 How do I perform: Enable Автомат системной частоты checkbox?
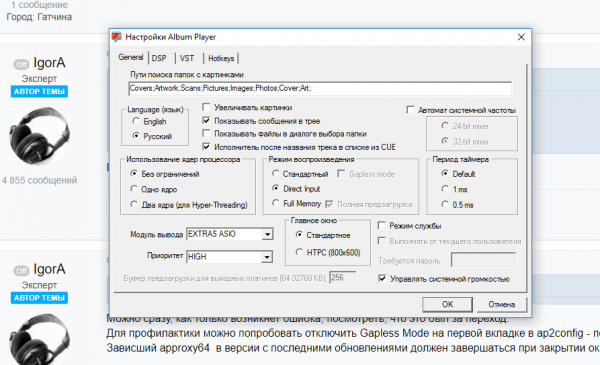click(410, 110)
